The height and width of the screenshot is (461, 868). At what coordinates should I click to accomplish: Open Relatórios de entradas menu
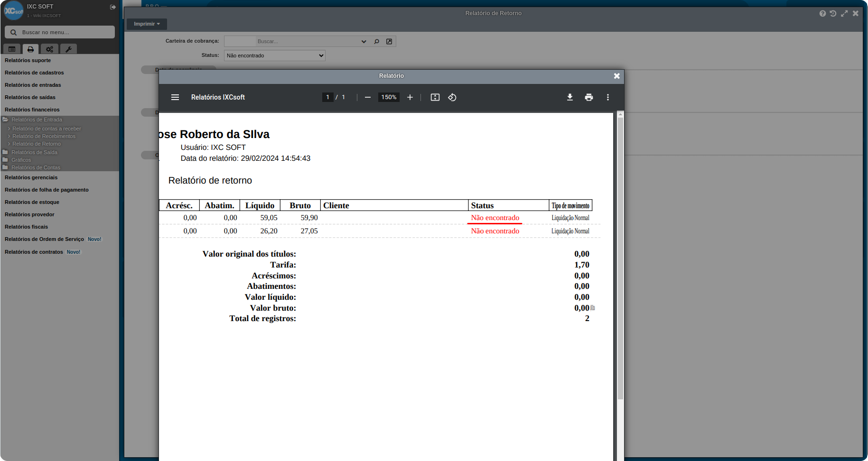tap(33, 85)
